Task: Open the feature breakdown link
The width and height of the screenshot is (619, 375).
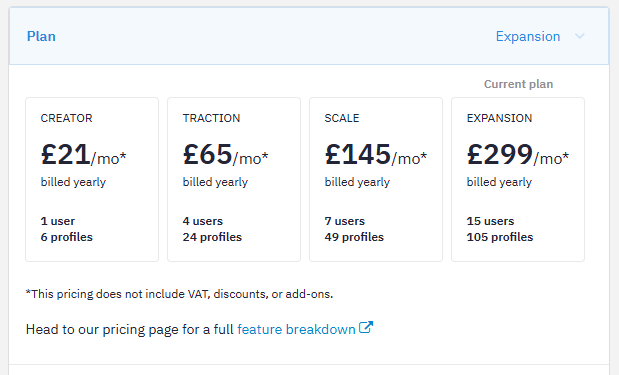Action: (296, 329)
